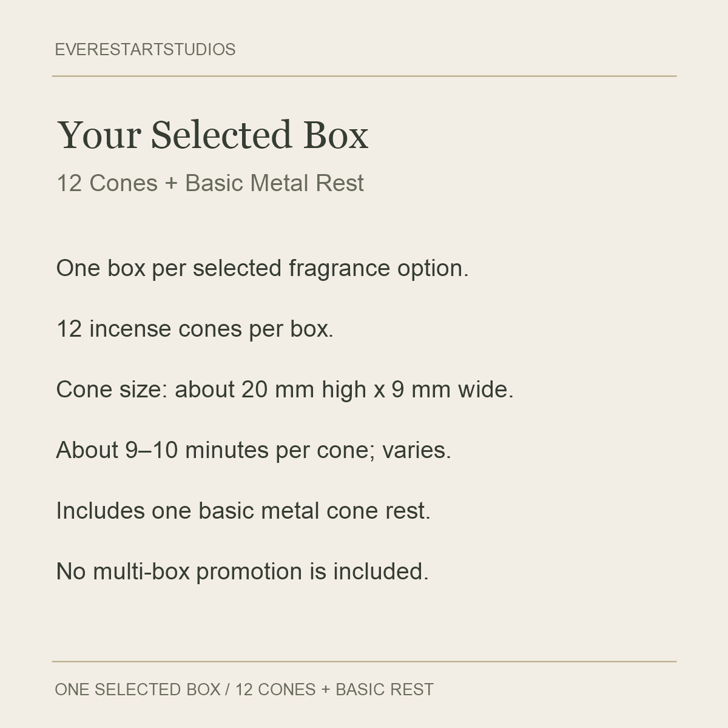The height and width of the screenshot is (728, 728).
Task: Click the word 'fragrance' in first line
Action: coord(339,269)
